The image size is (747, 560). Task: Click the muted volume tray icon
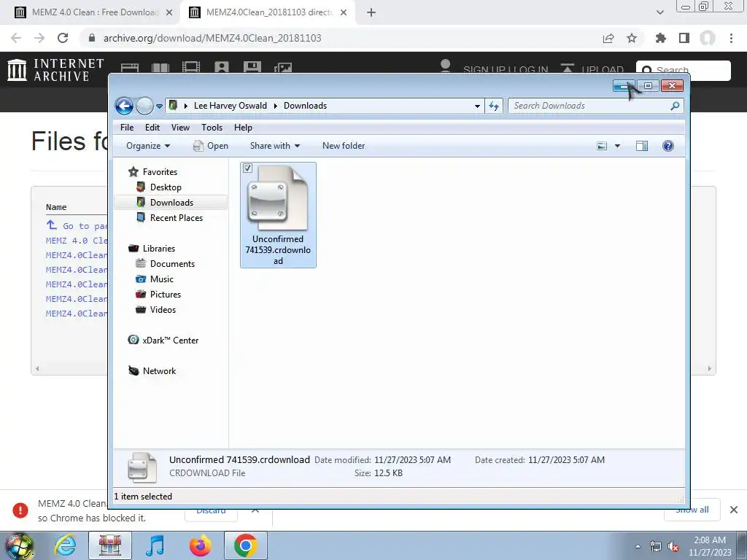[673, 547]
